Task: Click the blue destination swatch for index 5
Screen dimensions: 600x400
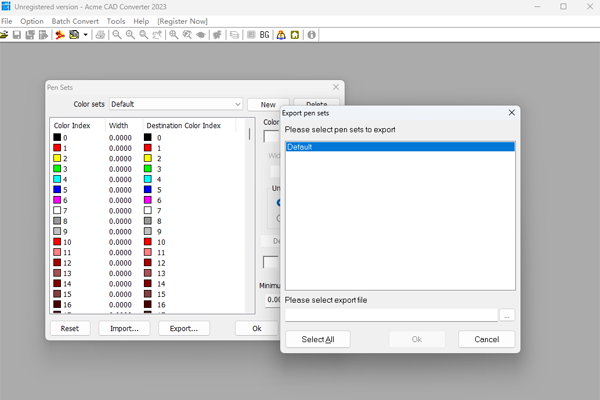Action: click(148, 189)
